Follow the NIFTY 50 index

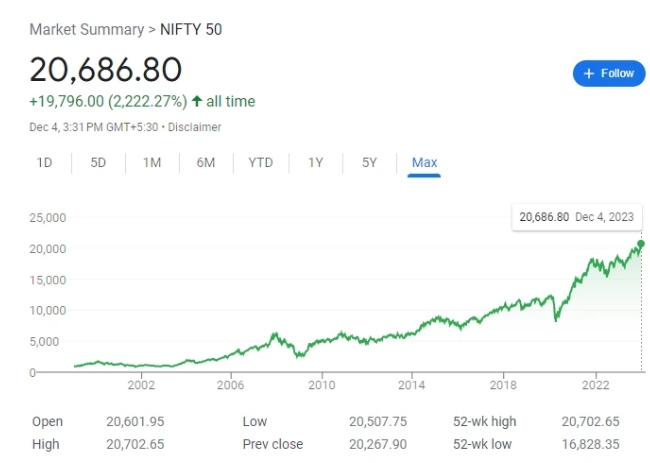point(609,73)
